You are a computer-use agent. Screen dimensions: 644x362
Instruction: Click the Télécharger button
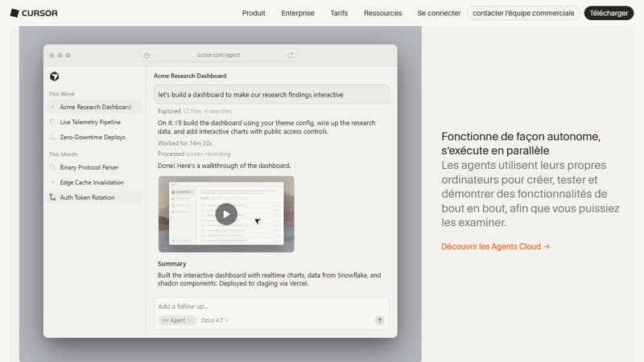pyautogui.click(x=609, y=13)
